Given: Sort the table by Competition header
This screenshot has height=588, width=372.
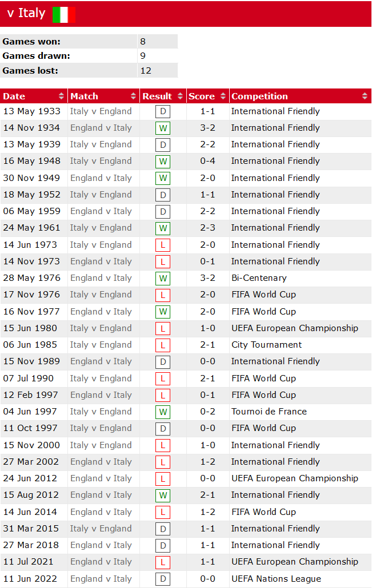Looking at the screenshot, I should (259, 96).
